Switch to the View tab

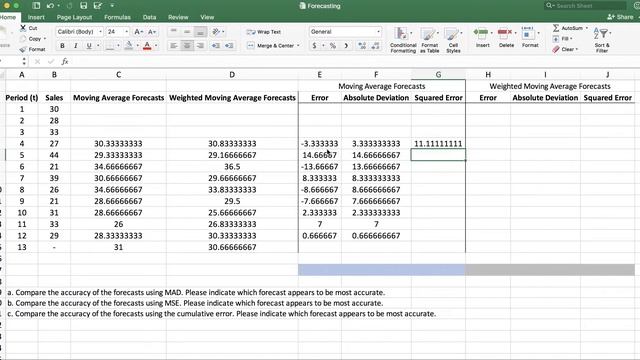point(207,17)
